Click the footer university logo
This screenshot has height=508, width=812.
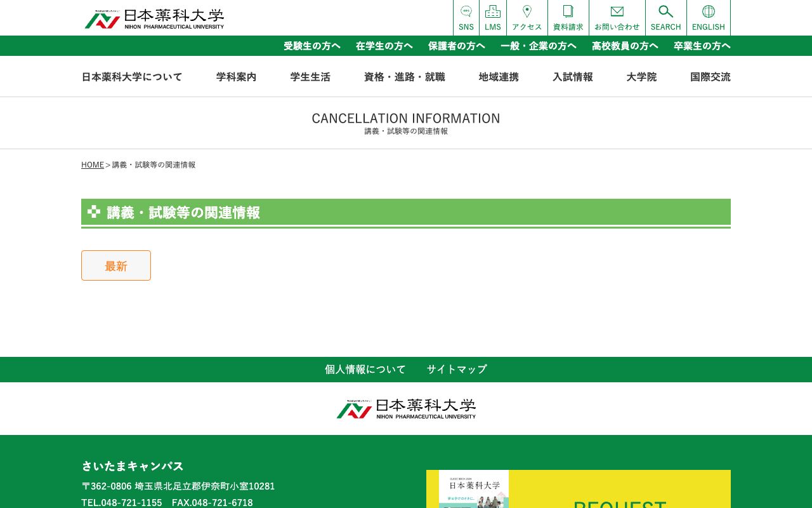click(x=406, y=408)
